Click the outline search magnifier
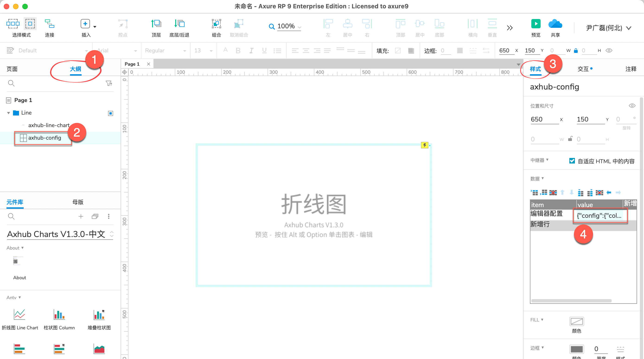Screen dimensions: 644x359 coord(11,83)
